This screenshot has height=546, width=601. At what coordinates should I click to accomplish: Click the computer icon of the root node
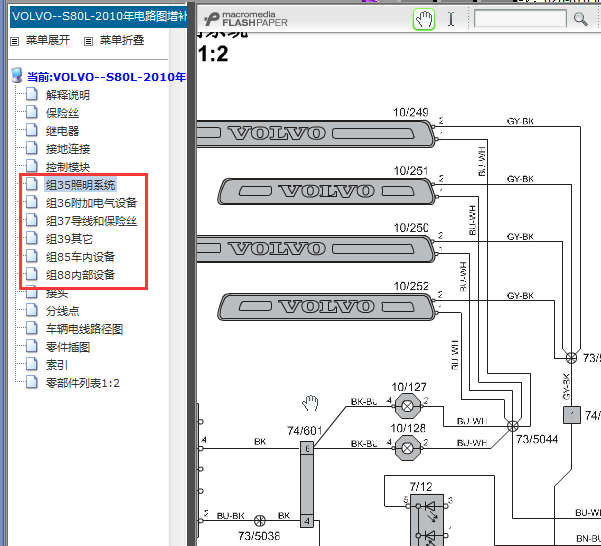[x=16, y=75]
